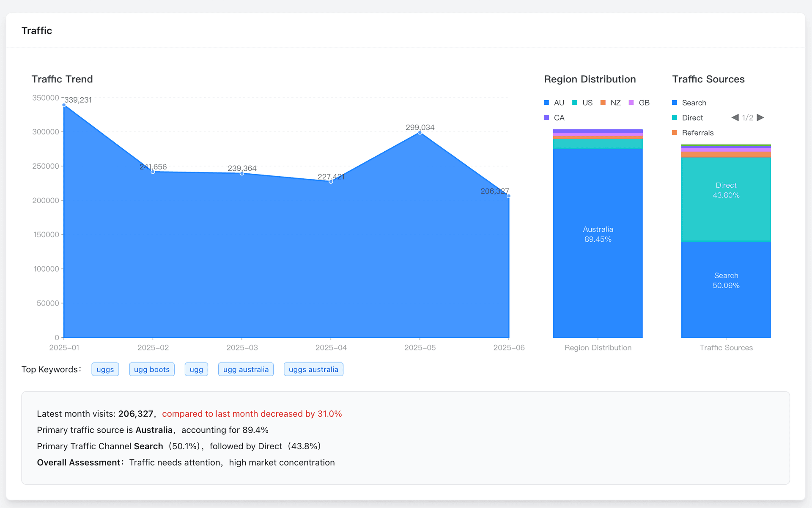The width and height of the screenshot is (812, 508).
Task: Click the 'Top Keywords' label
Action: coord(50,369)
